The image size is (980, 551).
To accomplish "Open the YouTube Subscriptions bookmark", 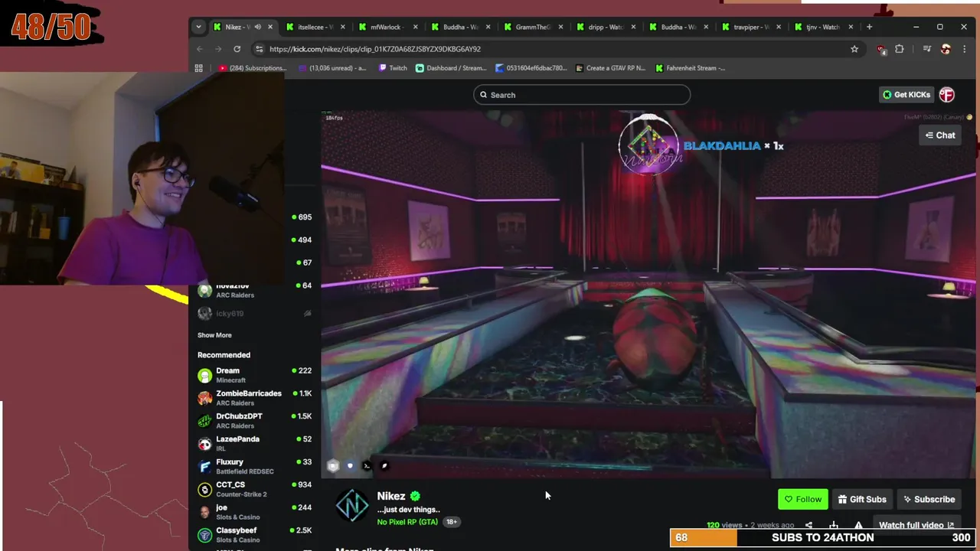I will tap(252, 68).
